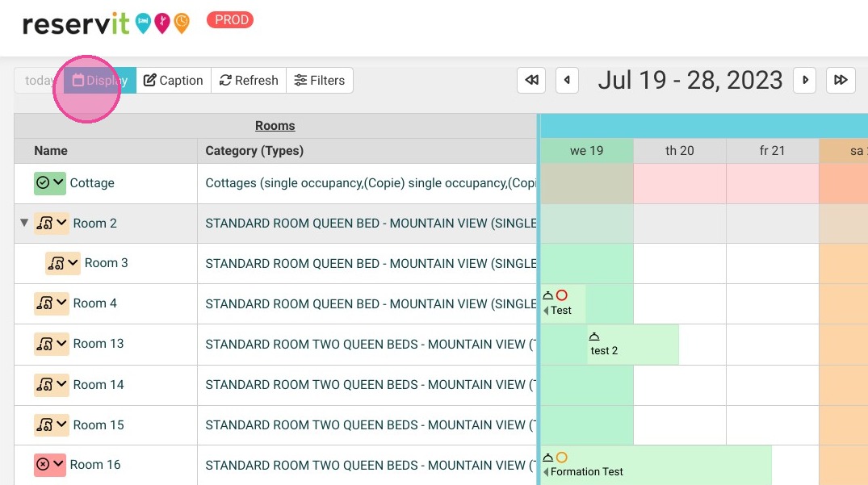868x485 pixels.
Task: Go to previous day with left arrow
Action: (x=567, y=80)
